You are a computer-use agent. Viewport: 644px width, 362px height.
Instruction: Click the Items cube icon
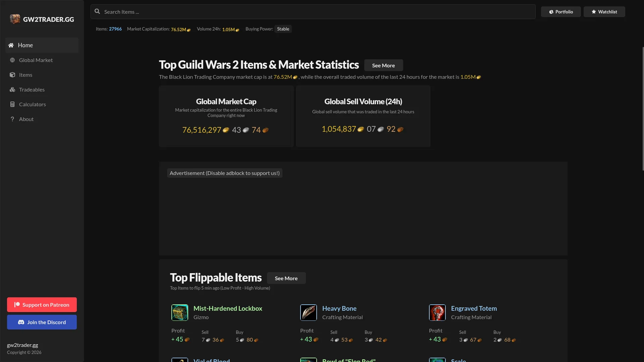pyautogui.click(x=12, y=75)
